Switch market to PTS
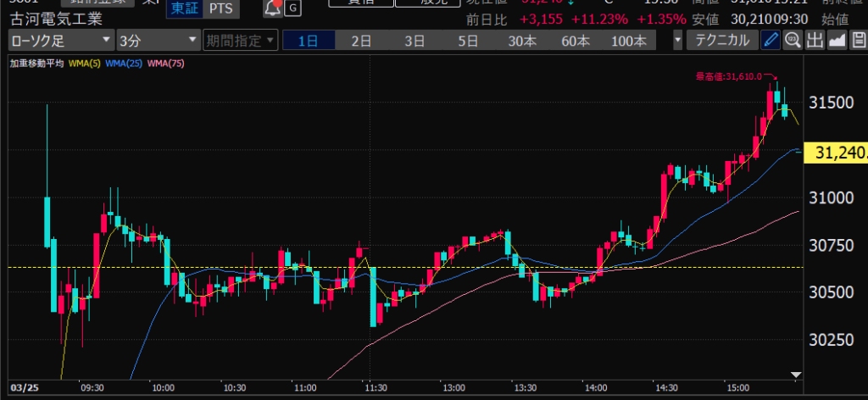The width and height of the screenshot is (868, 400). (220, 8)
